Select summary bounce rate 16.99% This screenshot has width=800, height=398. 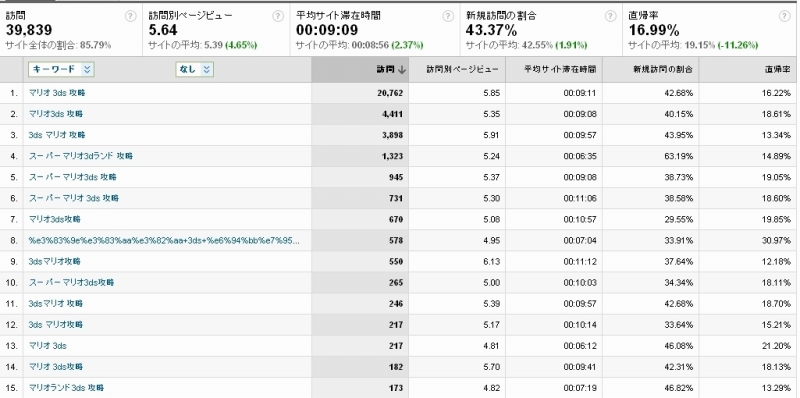654,30
